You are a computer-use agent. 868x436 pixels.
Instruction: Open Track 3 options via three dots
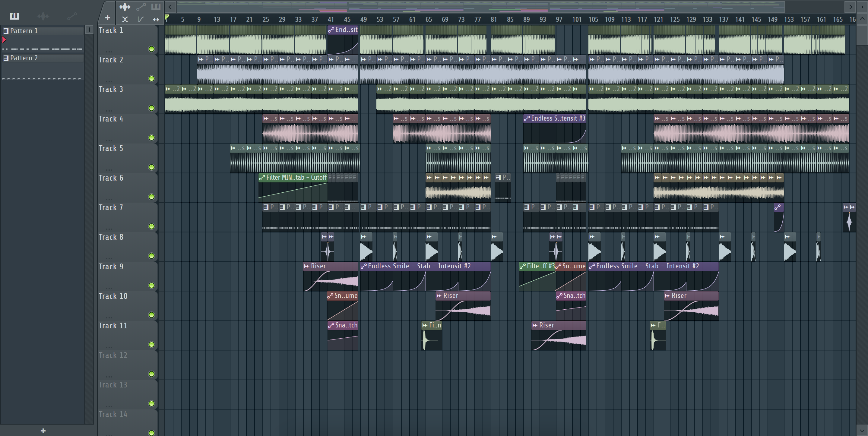pyautogui.click(x=109, y=111)
